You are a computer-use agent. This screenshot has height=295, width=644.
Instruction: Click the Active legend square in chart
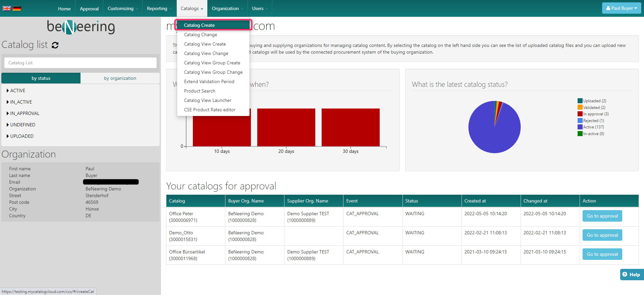(x=580, y=127)
